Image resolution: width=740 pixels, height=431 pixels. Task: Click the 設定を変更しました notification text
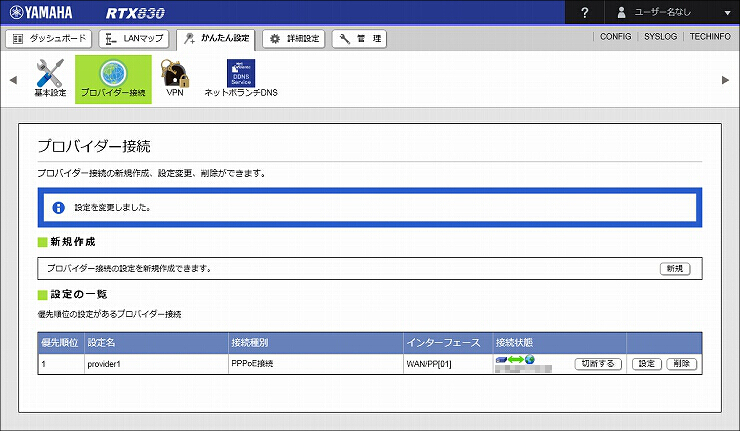click(x=112, y=208)
